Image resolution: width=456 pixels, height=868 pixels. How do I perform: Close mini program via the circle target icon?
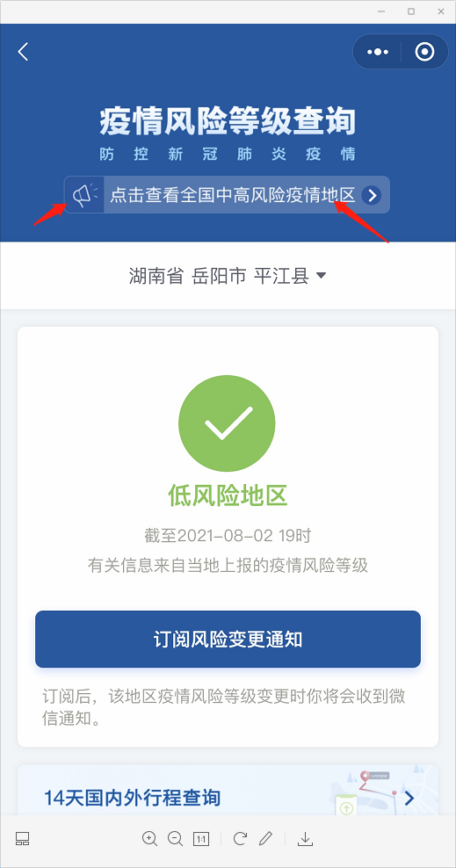(424, 52)
